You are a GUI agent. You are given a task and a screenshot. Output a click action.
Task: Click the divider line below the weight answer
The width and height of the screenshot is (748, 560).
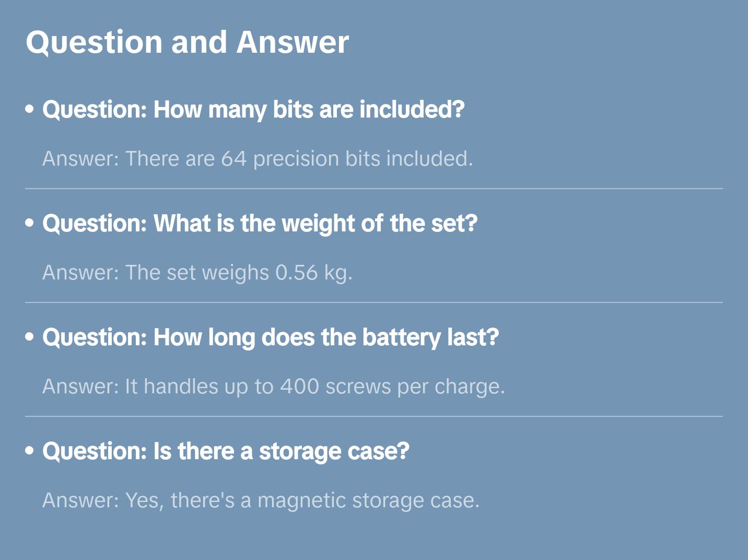click(374, 302)
